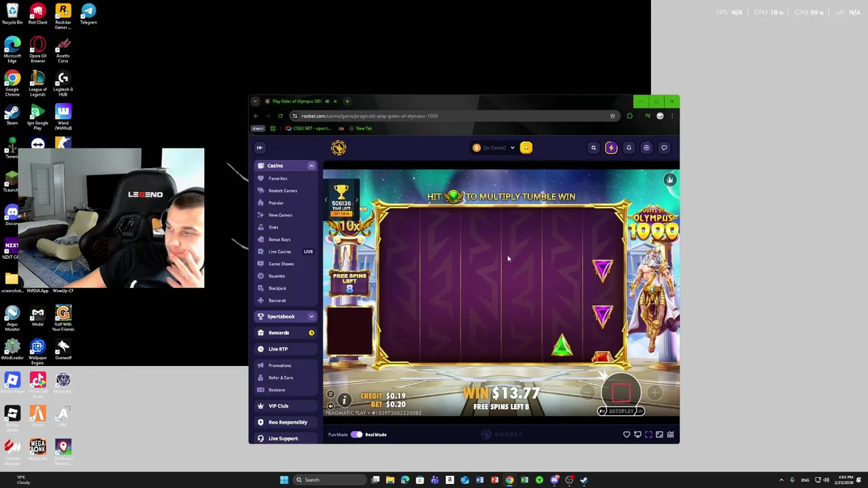The height and width of the screenshot is (488, 868).
Task: Open the chat bubble icon in Roobet header
Action: click(x=664, y=148)
